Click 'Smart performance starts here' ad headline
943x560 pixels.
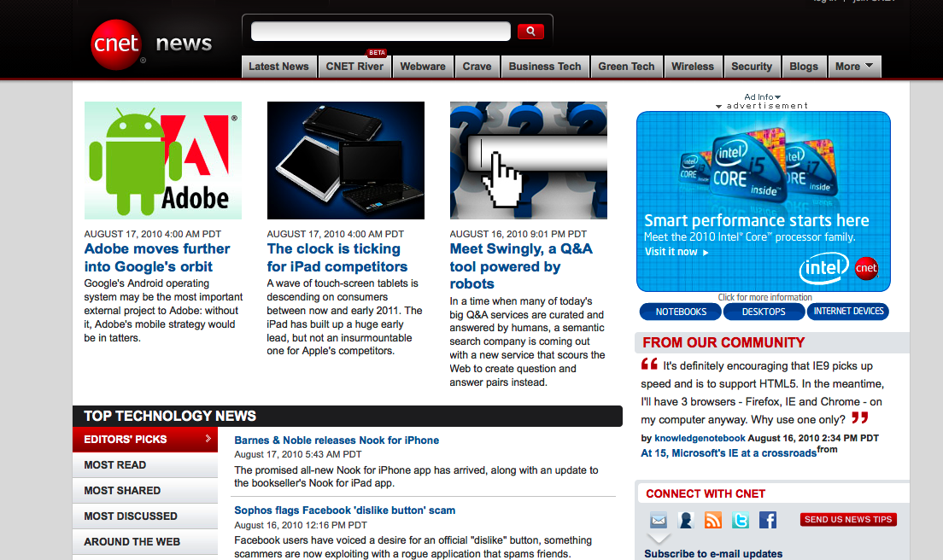pyautogui.click(x=757, y=220)
